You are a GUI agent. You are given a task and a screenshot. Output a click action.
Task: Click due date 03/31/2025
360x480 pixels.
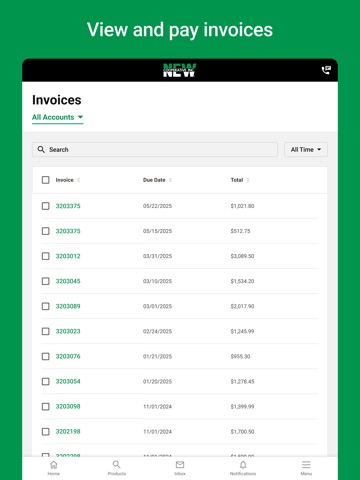pyautogui.click(x=157, y=256)
